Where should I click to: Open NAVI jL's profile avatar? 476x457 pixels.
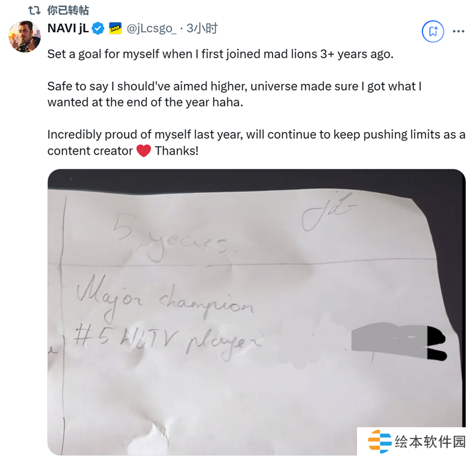pos(24,36)
